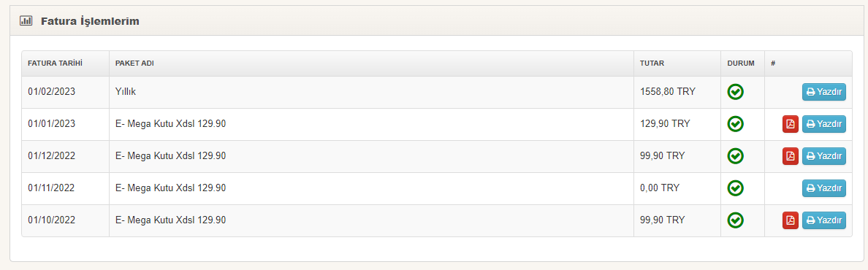Click green check status for 01/10/2022 invoice

coord(735,220)
